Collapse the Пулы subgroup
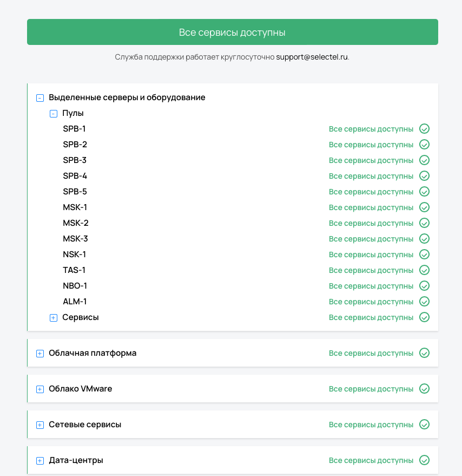This screenshot has width=462, height=476. tap(54, 114)
